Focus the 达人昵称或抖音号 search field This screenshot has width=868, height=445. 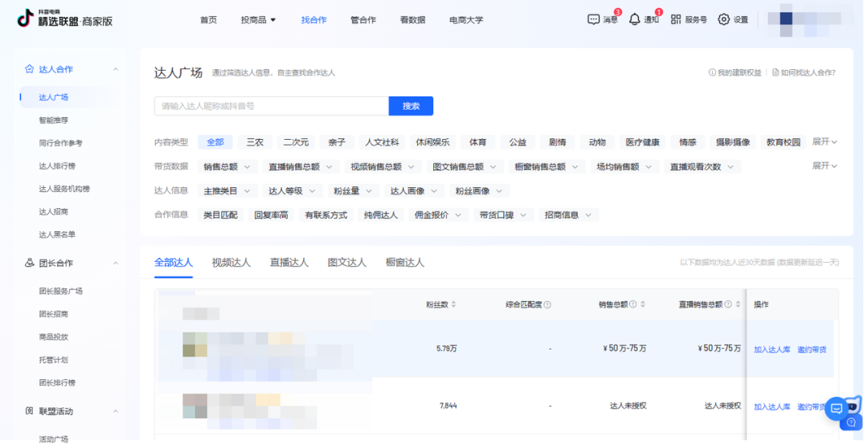point(272,106)
